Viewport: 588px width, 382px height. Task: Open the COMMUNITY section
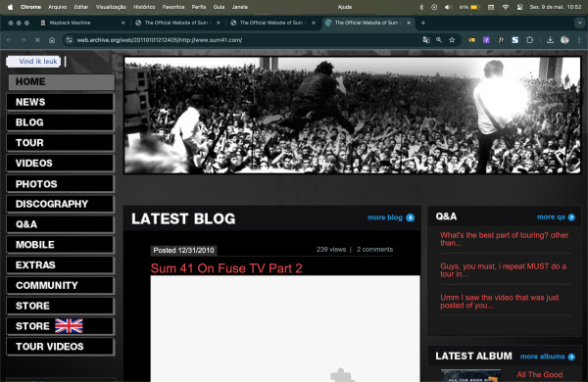point(60,285)
